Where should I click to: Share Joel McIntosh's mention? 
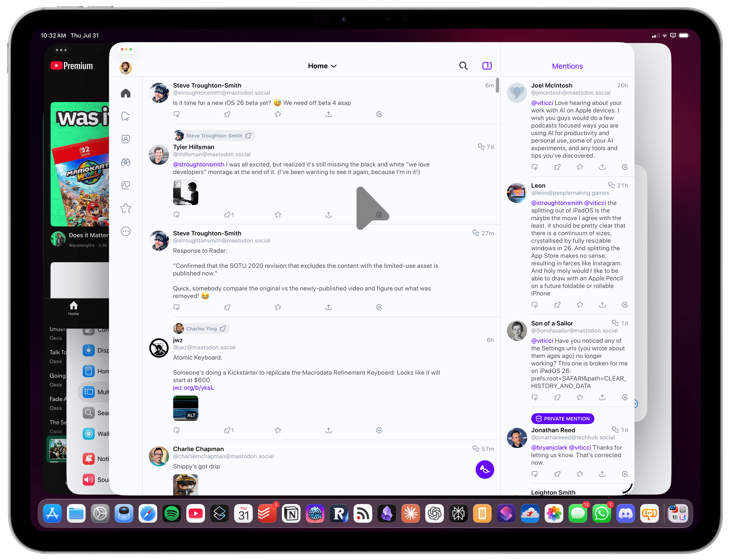pos(602,167)
